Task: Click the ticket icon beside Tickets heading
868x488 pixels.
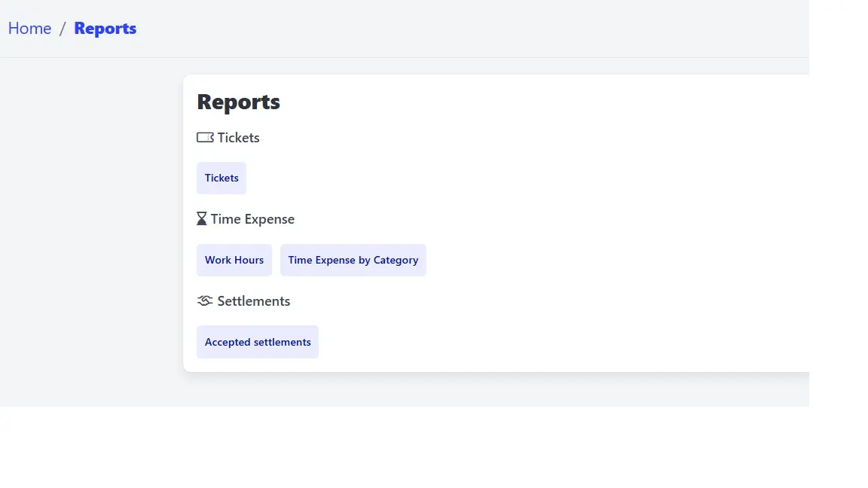Action: (x=205, y=138)
